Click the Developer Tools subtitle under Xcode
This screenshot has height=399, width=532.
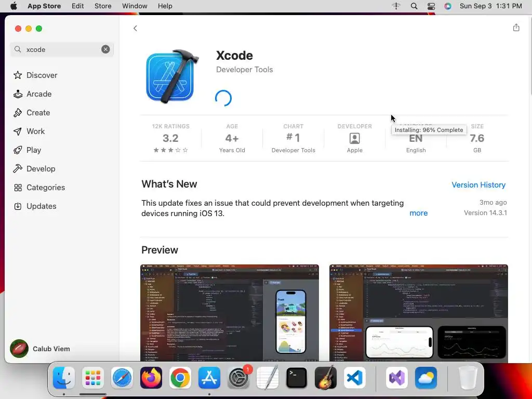[x=244, y=70]
